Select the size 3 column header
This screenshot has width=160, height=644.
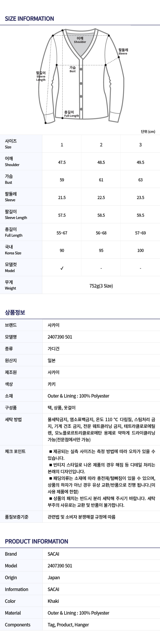point(140,145)
